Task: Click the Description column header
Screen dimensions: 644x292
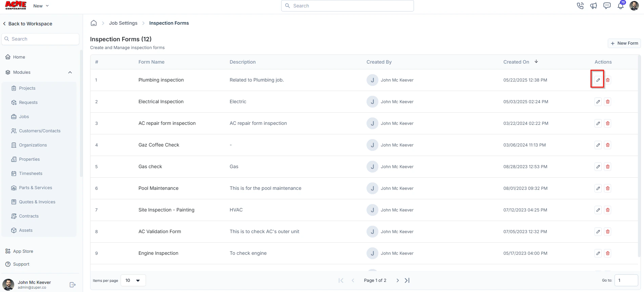Action: click(243, 62)
